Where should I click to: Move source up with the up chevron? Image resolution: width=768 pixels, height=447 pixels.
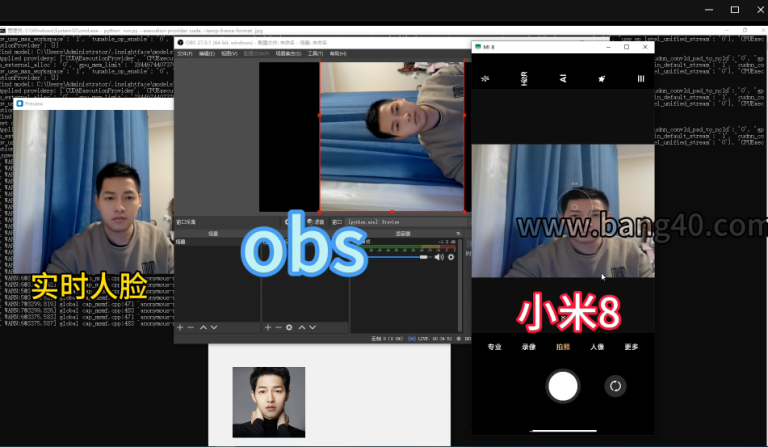301,327
